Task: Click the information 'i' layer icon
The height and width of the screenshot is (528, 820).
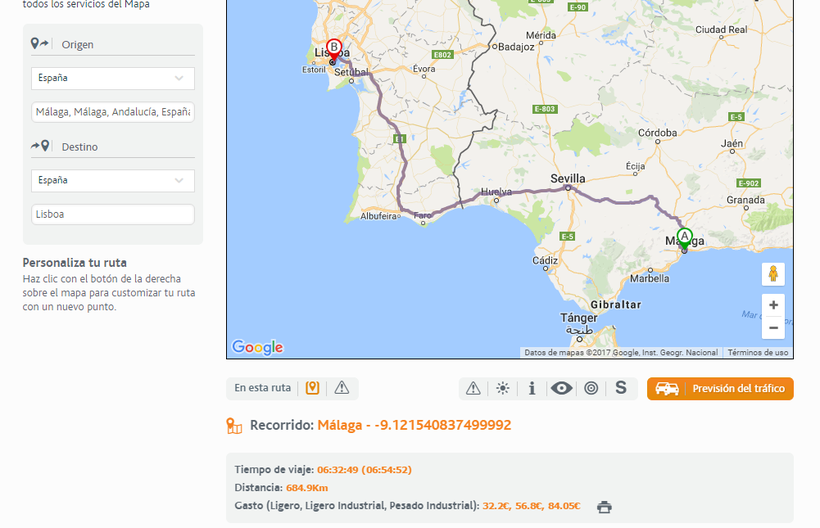Action: click(532, 388)
